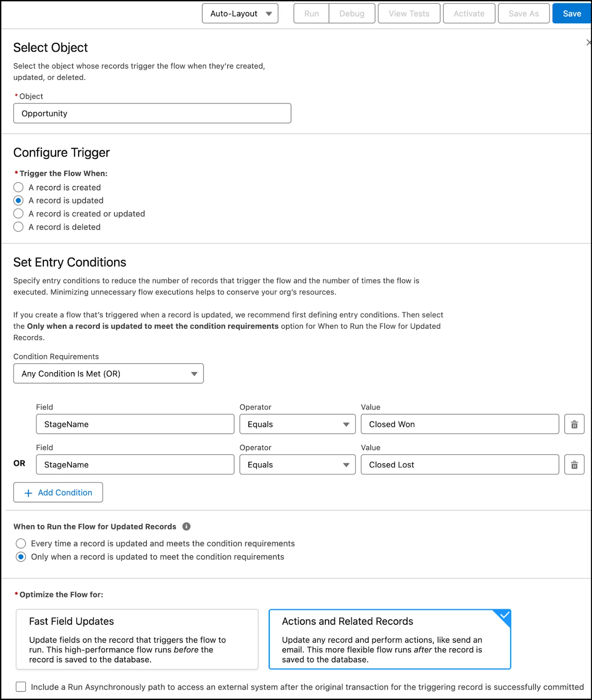Edit the Closed Lost value field
592x700 pixels.
[x=460, y=465]
